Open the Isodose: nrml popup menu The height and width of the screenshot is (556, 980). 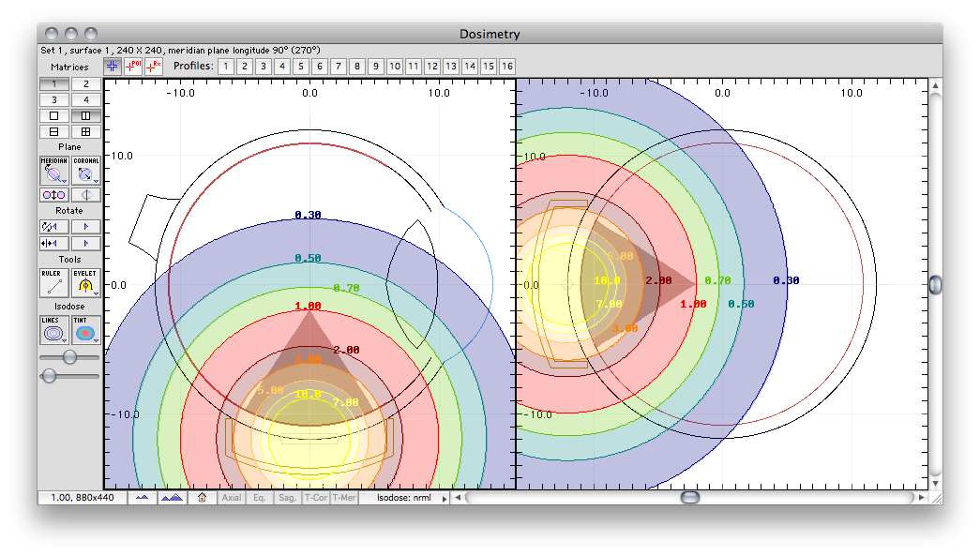405,498
